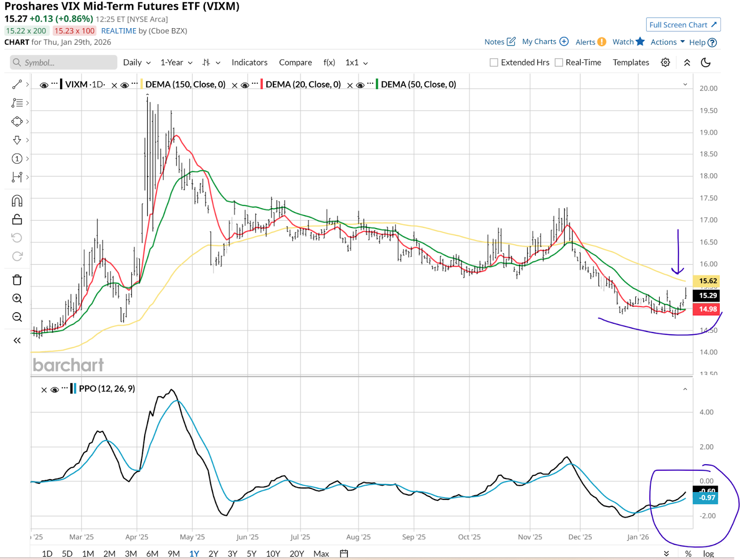Delete drawings with the trash icon
This screenshot has height=560, width=740.
pyautogui.click(x=17, y=280)
